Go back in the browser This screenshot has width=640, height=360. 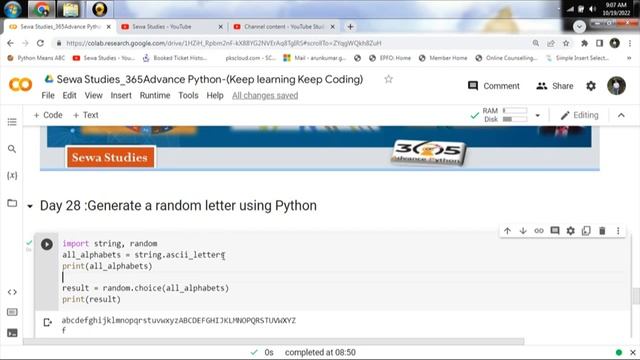click(x=11, y=43)
